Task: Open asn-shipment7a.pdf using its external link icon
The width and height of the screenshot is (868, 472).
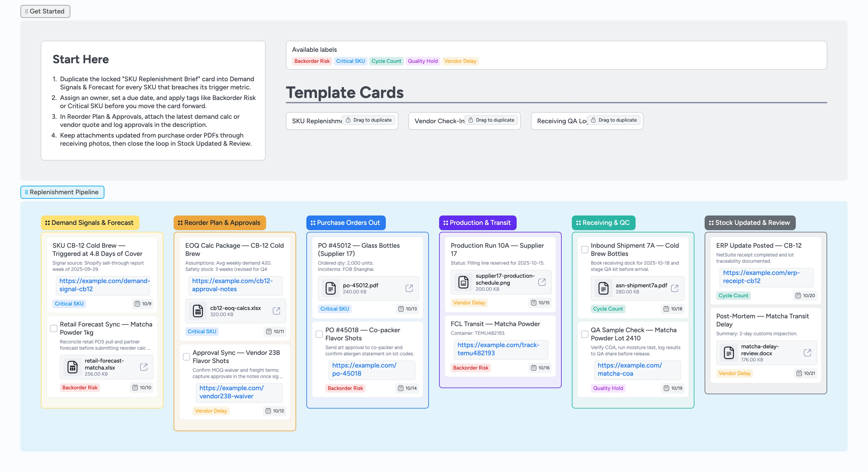Action: tap(675, 288)
